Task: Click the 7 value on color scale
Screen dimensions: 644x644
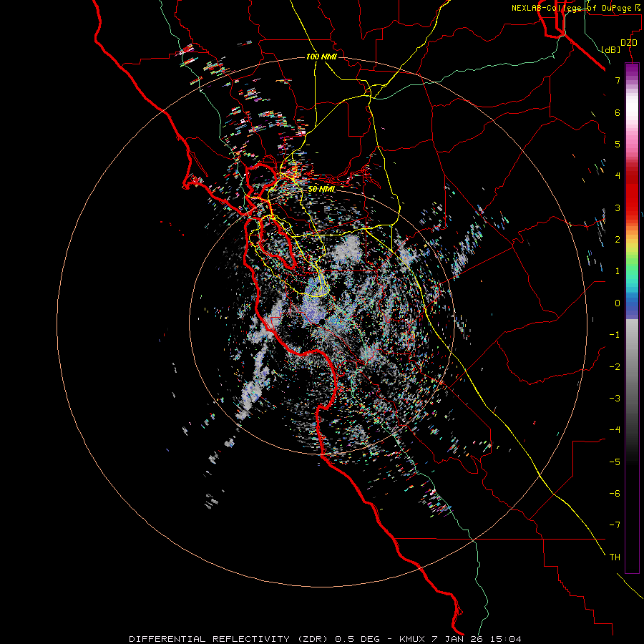Action: point(618,80)
